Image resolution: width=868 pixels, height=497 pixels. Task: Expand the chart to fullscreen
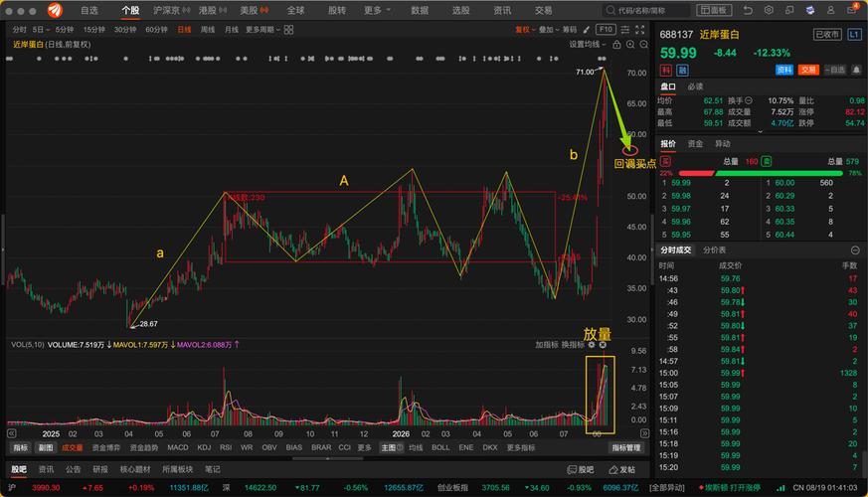coord(640,30)
